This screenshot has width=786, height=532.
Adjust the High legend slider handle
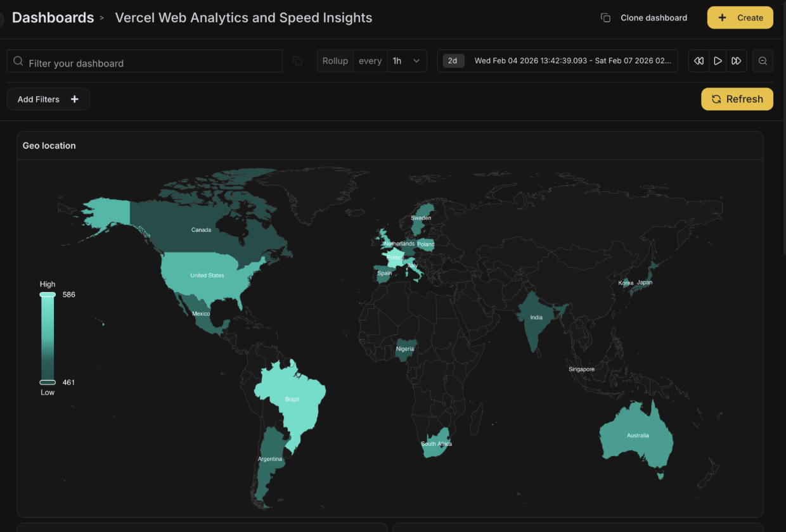pos(48,294)
